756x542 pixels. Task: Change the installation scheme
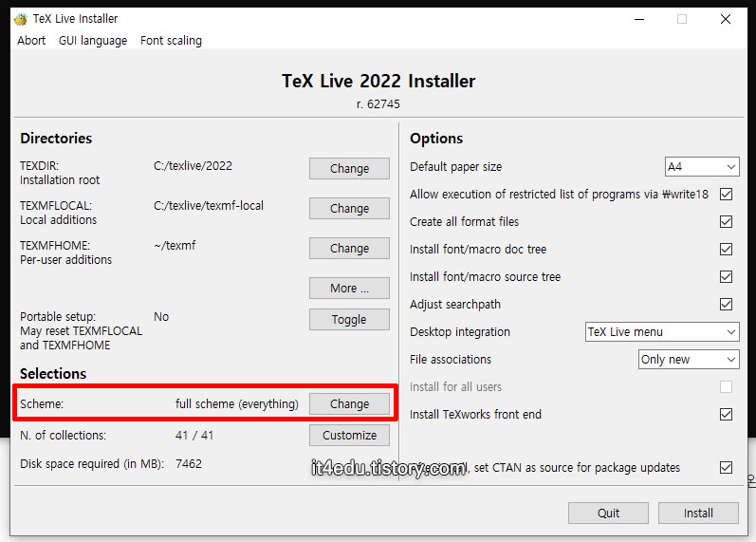(x=349, y=404)
